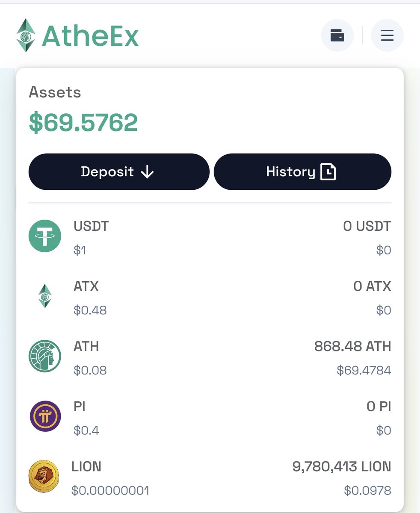This screenshot has width=420, height=513.
Task: Open the PI asset name row
Action: tap(210, 416)
